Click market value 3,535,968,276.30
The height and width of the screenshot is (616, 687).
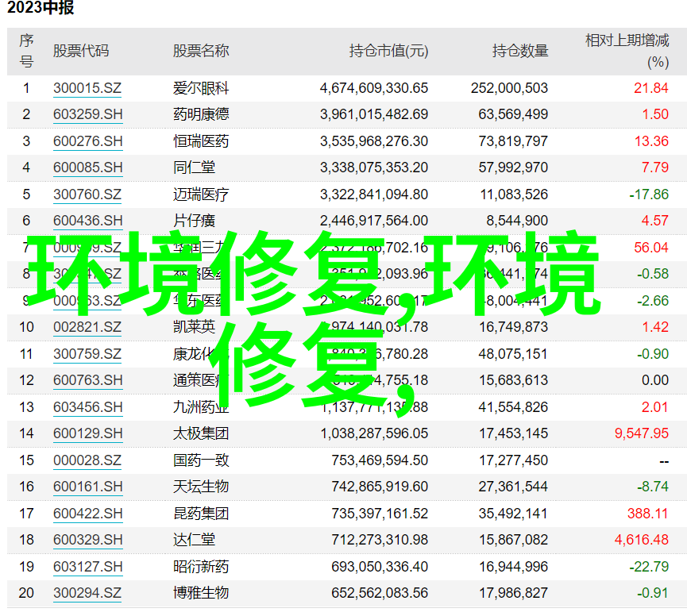click(x=374, y=141)
